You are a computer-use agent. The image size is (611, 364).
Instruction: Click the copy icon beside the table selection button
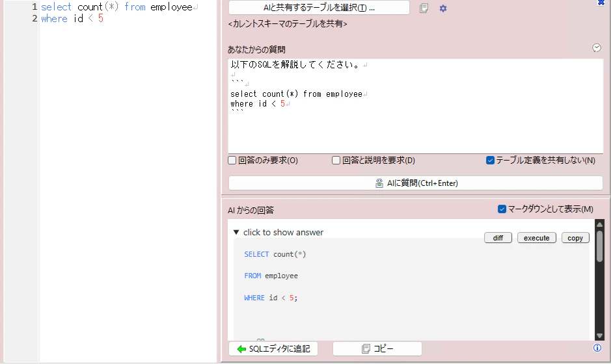tap(424, 8)
